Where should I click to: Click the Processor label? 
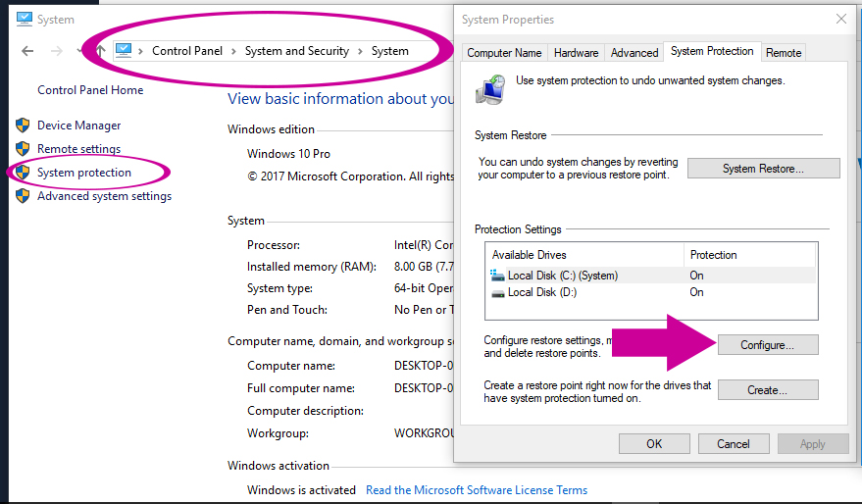(x=274, y=245)
